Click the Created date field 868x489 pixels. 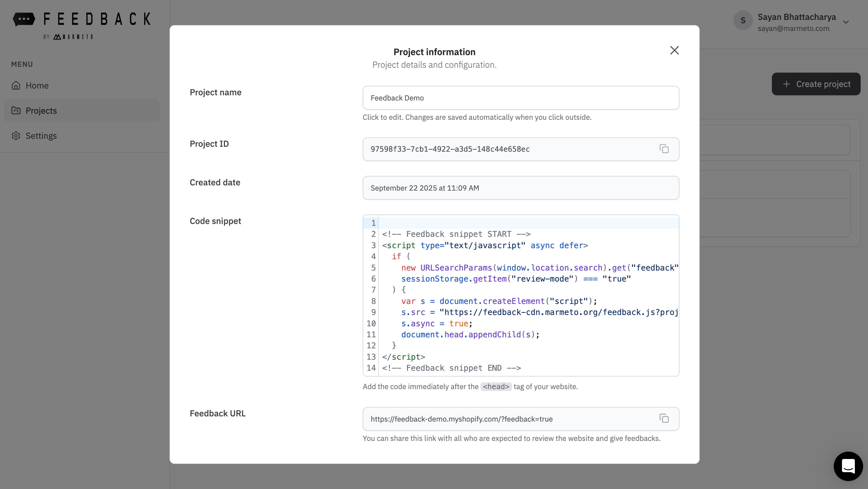pyautogui.click(x=521, y=188)
